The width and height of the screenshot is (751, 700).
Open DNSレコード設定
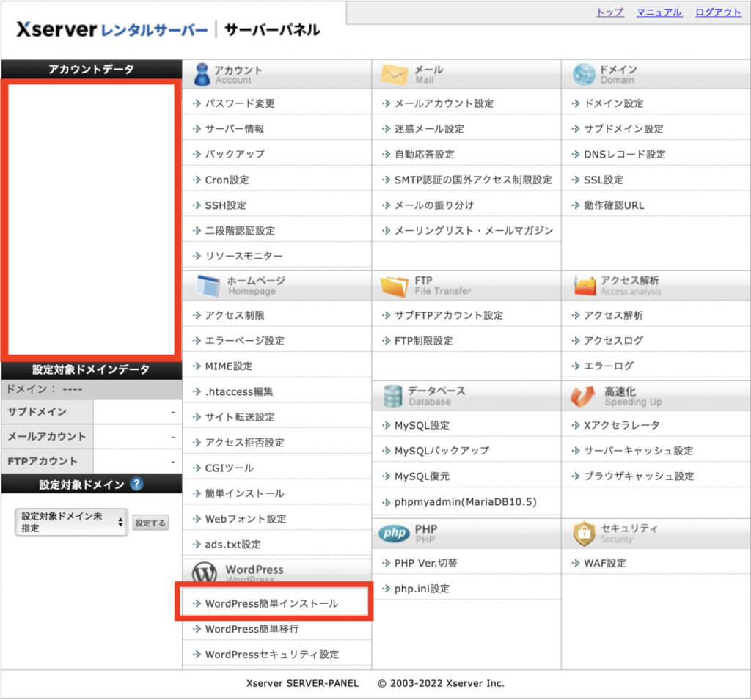pos(625,155)
